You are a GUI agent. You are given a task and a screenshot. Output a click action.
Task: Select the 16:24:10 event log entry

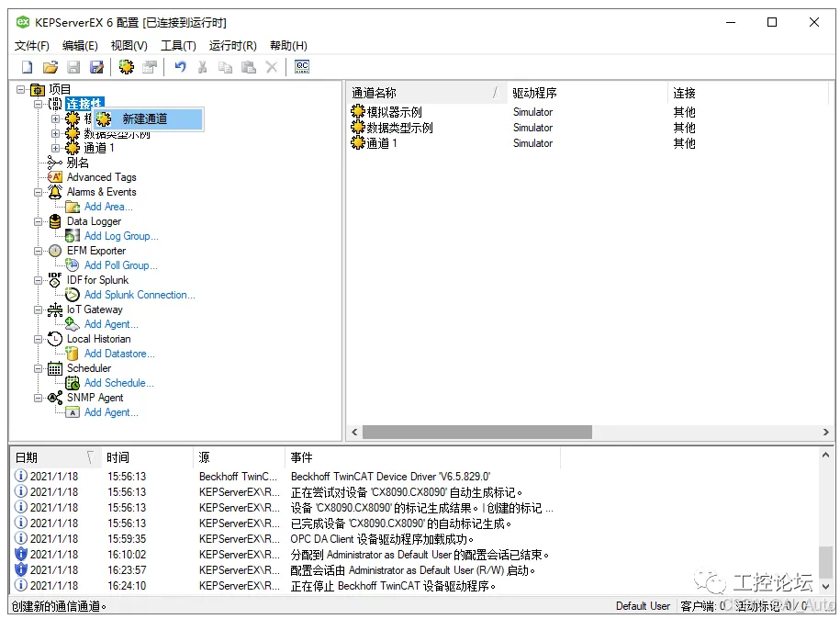(x=415, y=586)
